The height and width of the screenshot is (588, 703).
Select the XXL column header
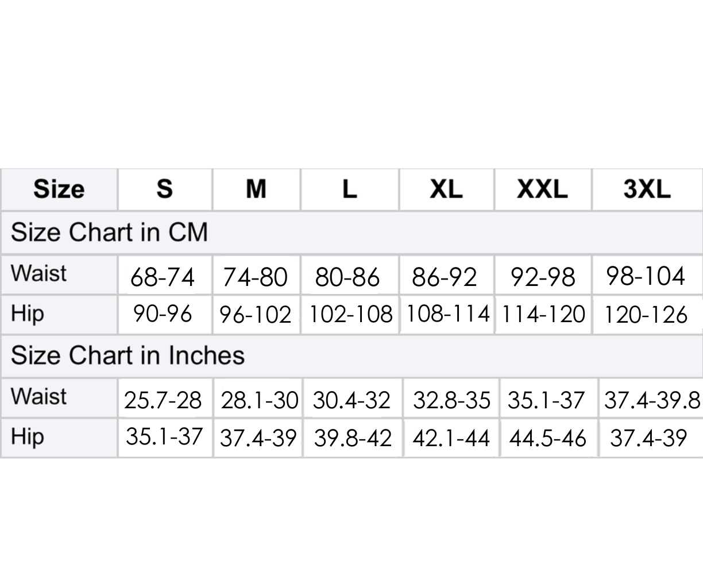542,189
